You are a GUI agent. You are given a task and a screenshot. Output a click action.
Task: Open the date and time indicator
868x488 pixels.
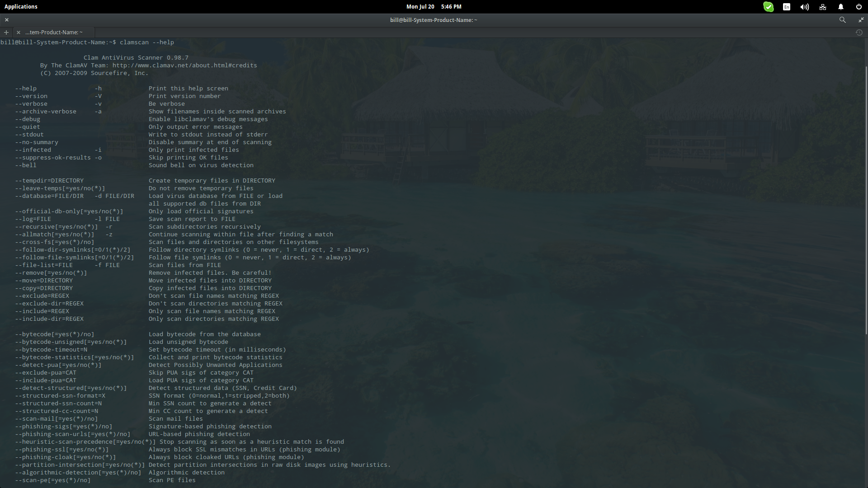tap(434, 7)
